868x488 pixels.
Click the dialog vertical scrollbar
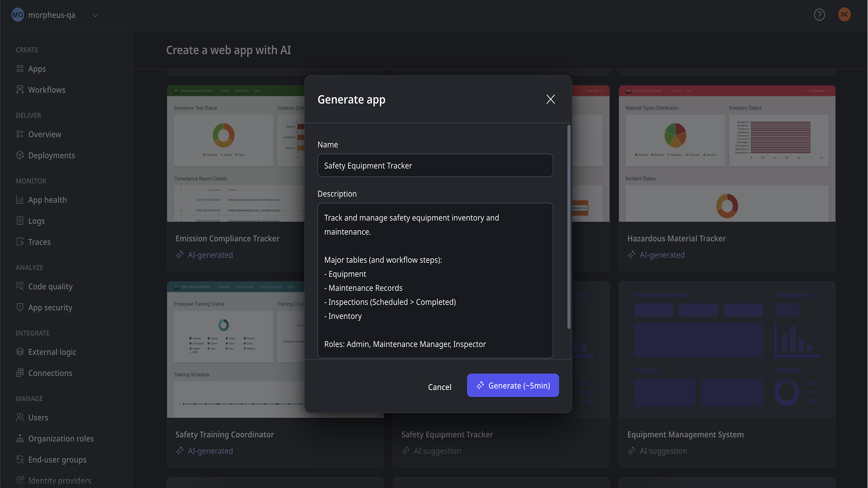coord(568,227)
